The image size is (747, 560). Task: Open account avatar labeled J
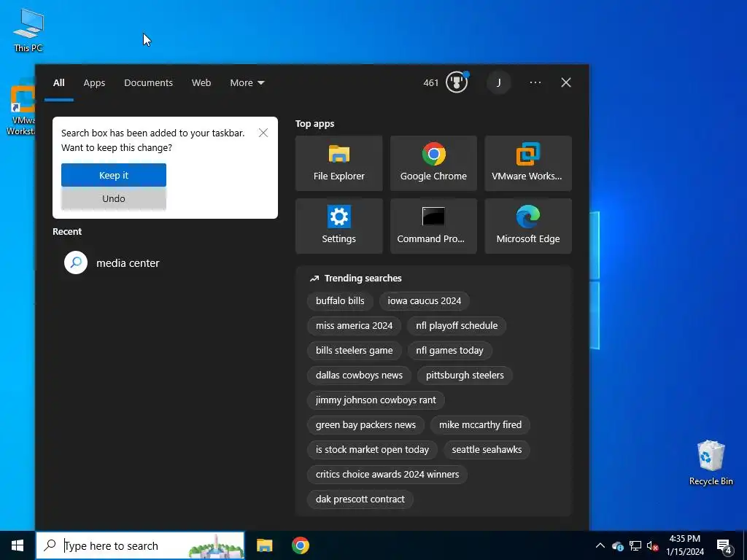[499, 82]
